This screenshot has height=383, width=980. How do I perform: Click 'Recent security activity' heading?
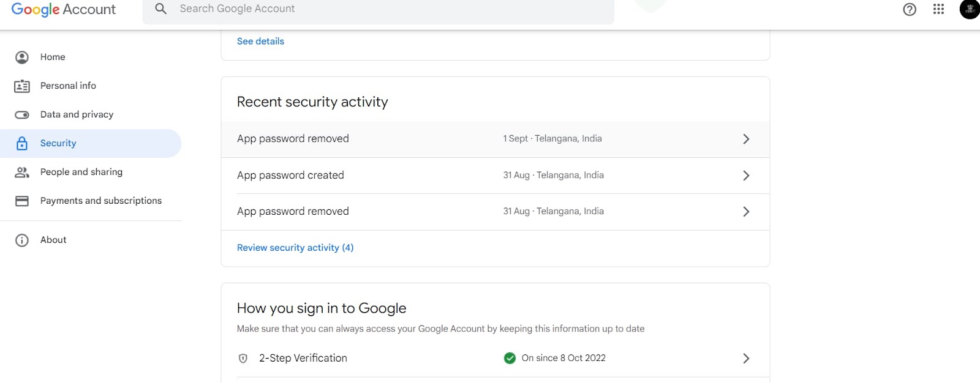[312, 102]
